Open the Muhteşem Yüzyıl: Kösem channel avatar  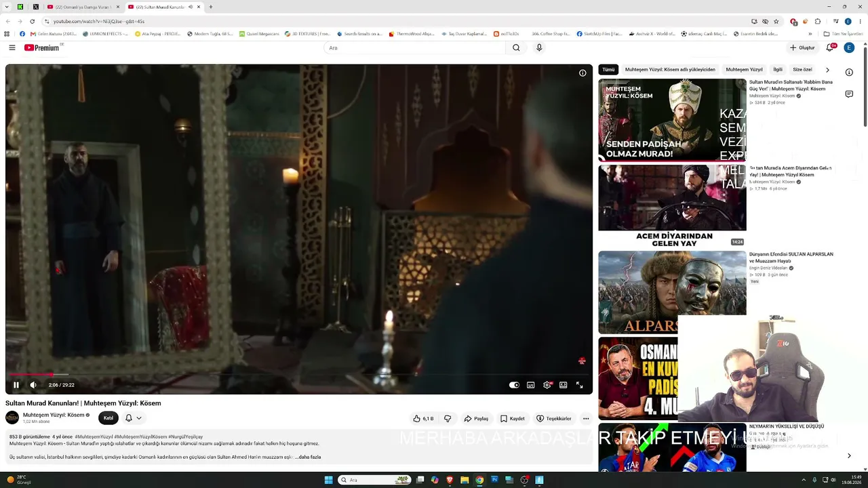pyautogui.click(x=12, y=418)
